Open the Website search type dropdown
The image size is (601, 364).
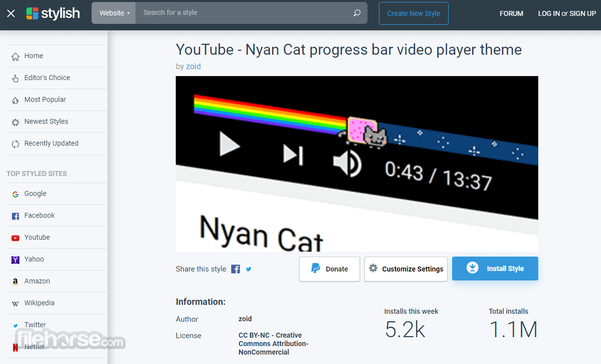[114, 13]
